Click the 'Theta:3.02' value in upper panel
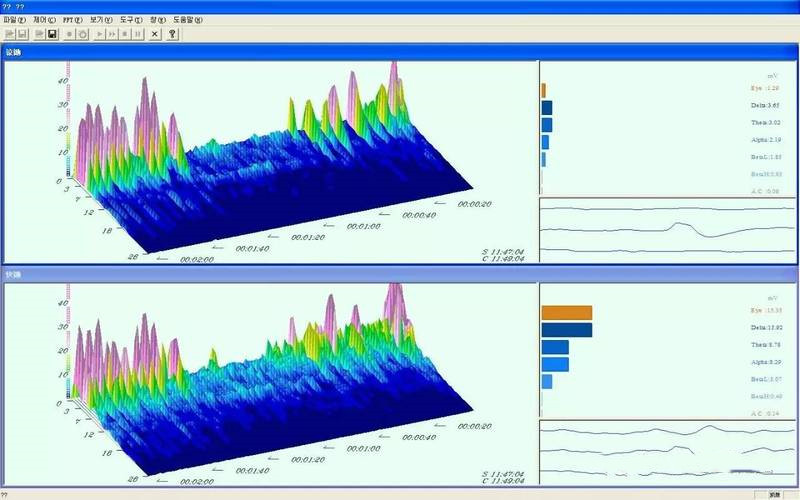 click(x=765, y=123)
